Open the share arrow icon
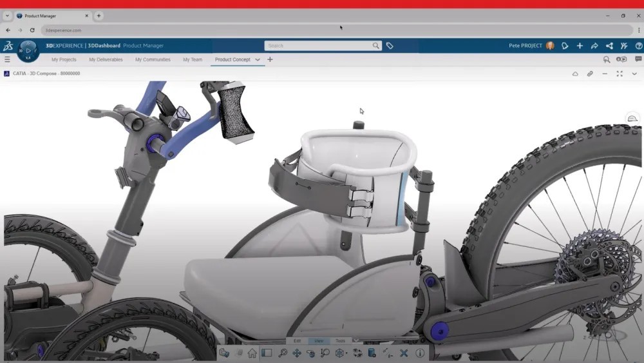 (x=594, y=46)
